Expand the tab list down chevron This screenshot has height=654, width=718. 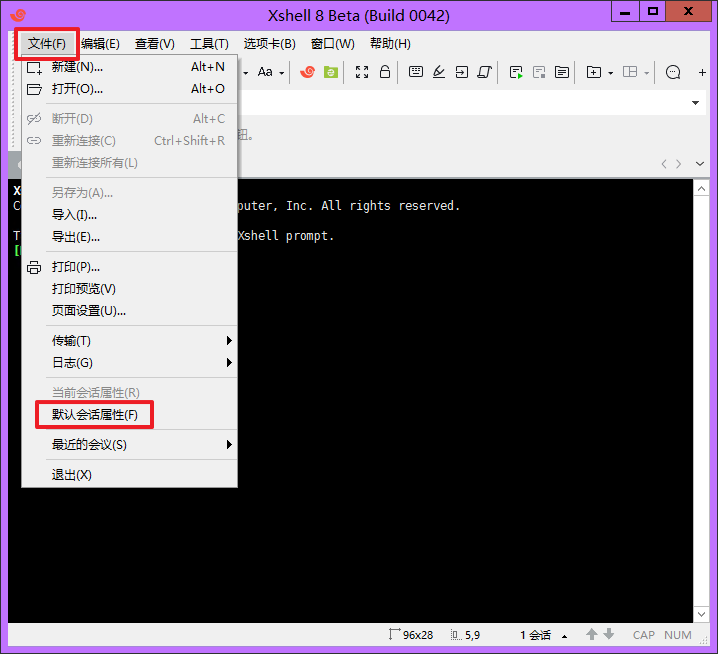tap(700, 164)
